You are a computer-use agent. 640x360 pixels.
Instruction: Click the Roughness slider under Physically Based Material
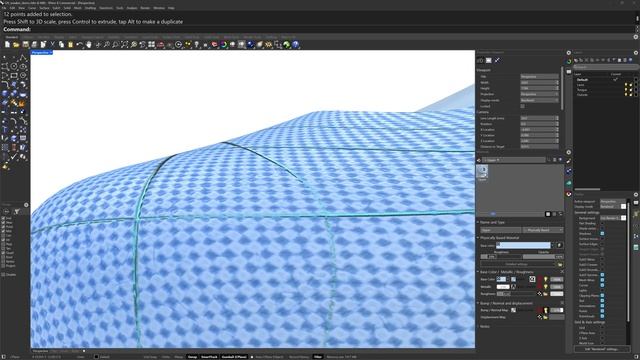click(501, 257)
